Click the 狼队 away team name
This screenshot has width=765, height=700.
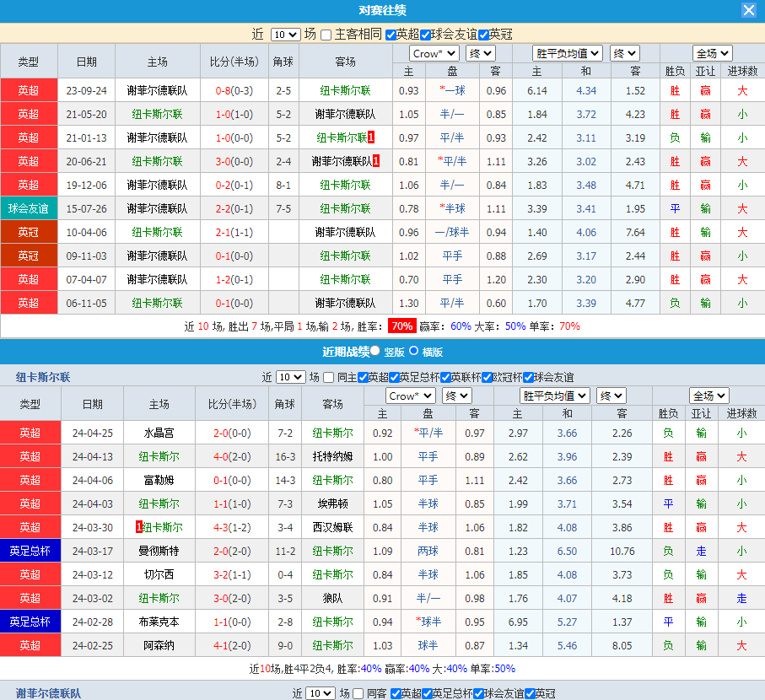[332, 598]
